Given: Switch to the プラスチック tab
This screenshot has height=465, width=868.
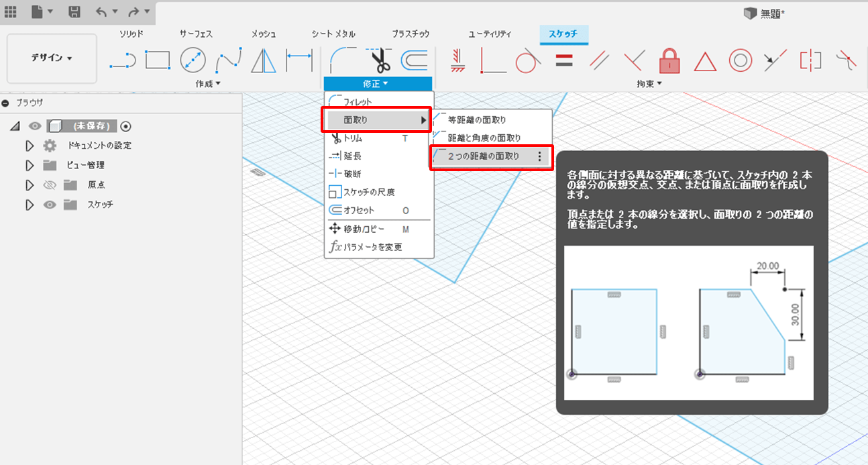Looking at the screenshot, I should (x=411, y=34).
